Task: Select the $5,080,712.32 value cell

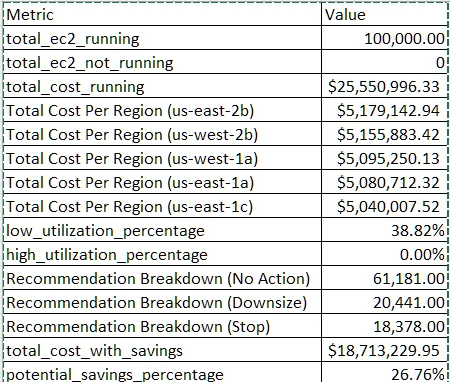Action: click(x=384, y=182)
